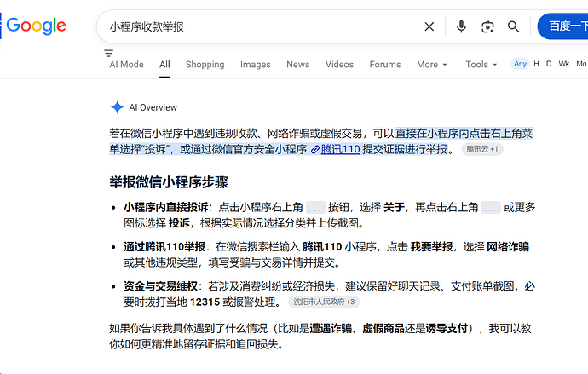Open Google Lens image search icon

click(x=487, y=26)
